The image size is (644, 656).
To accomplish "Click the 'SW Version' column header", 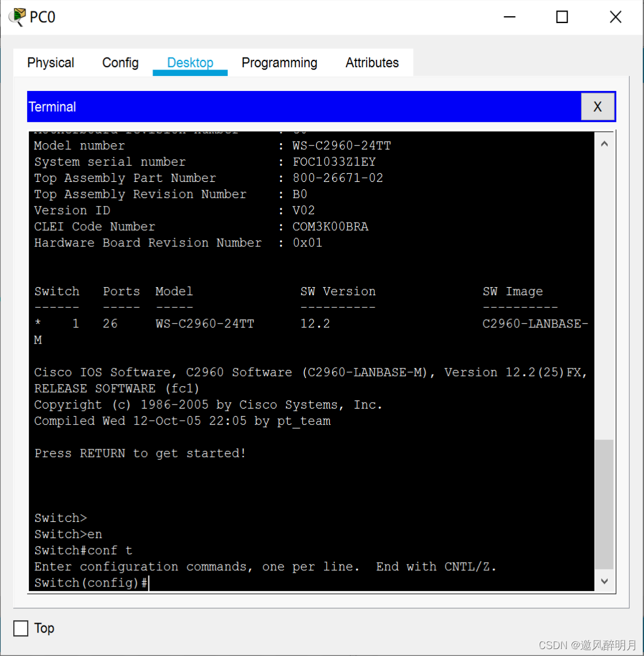I will (338, 291).
